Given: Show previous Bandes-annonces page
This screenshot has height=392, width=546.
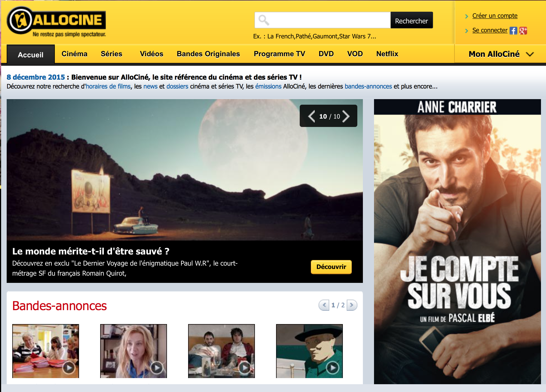Looking at the screenshot, I should (x=324, y=305).
